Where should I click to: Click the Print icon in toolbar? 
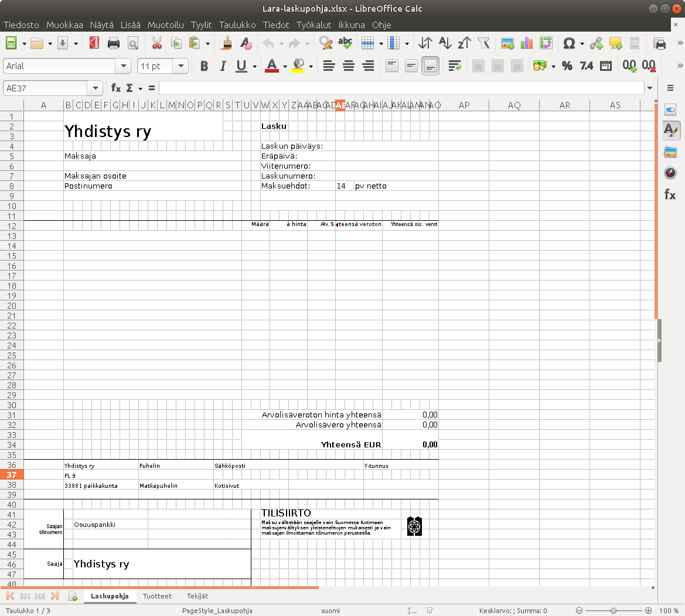pos(114,43)
